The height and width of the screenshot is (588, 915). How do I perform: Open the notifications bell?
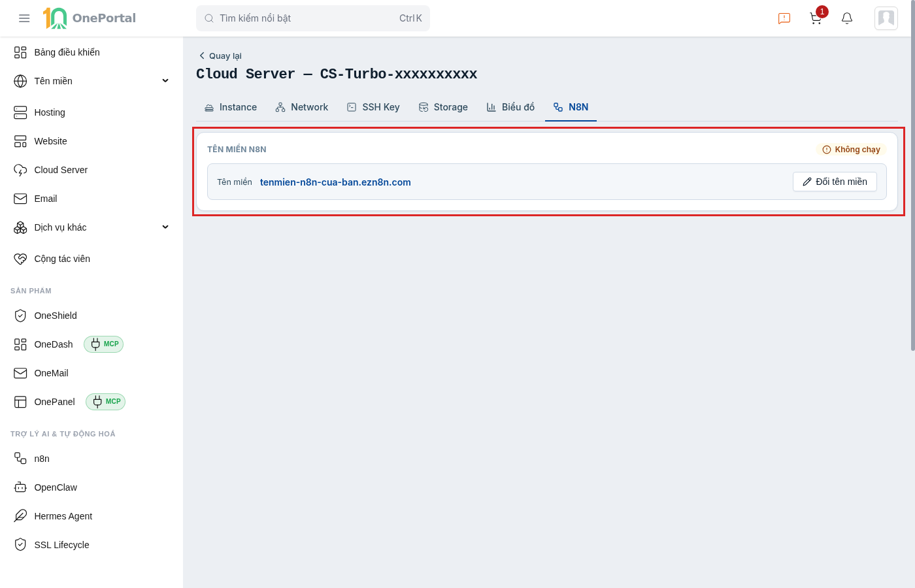(847, 18)
